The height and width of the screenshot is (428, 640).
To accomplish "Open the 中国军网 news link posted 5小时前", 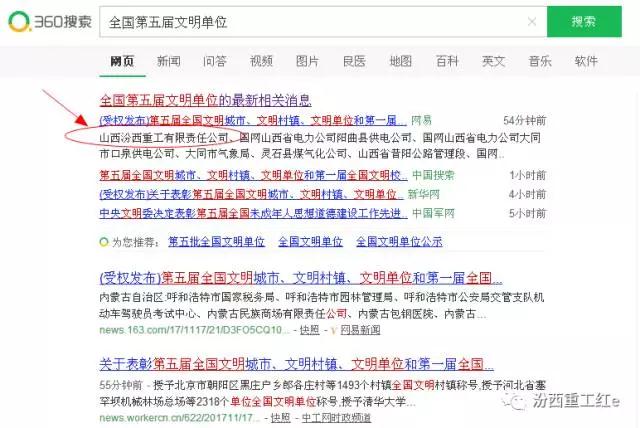I will pos(253,213).
